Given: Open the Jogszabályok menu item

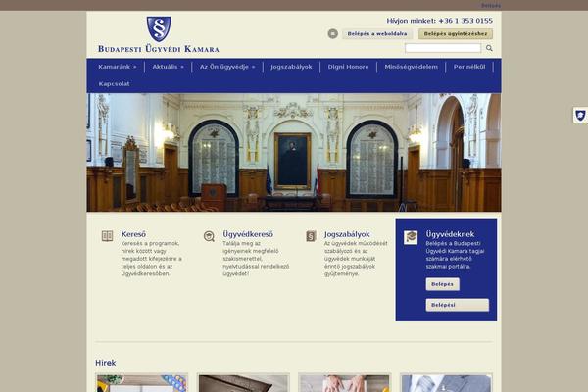Looking at the screenshot, I should point(291,67).
